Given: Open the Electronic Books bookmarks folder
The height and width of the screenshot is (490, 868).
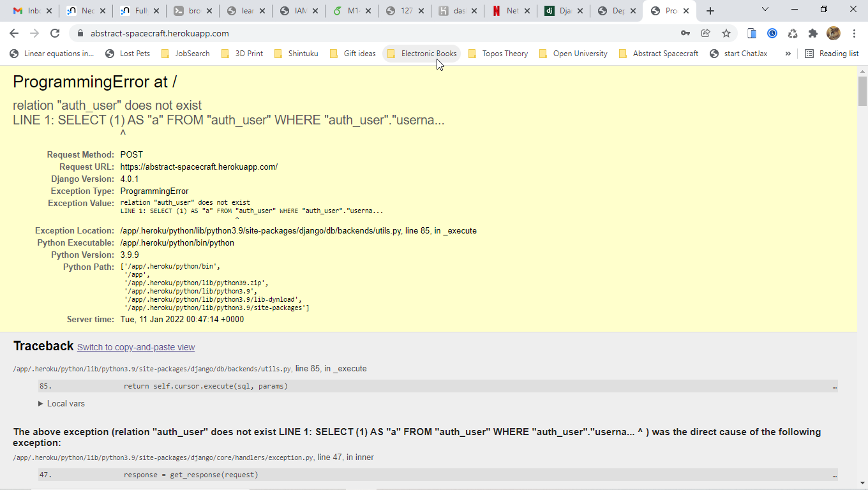Looking at the screenshot, I should coord(422,54).
